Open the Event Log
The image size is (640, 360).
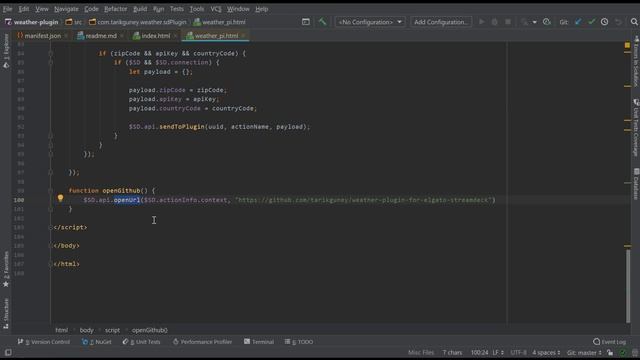tap(609, 342)
